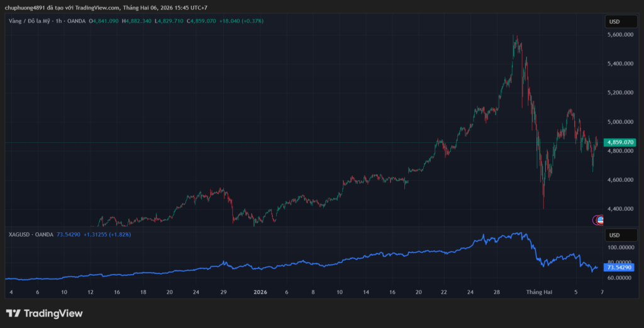The width and height of the screenshot is (644, 328).
Task: Click the date 29 on the time axis
Action: [x=224, y=292]
